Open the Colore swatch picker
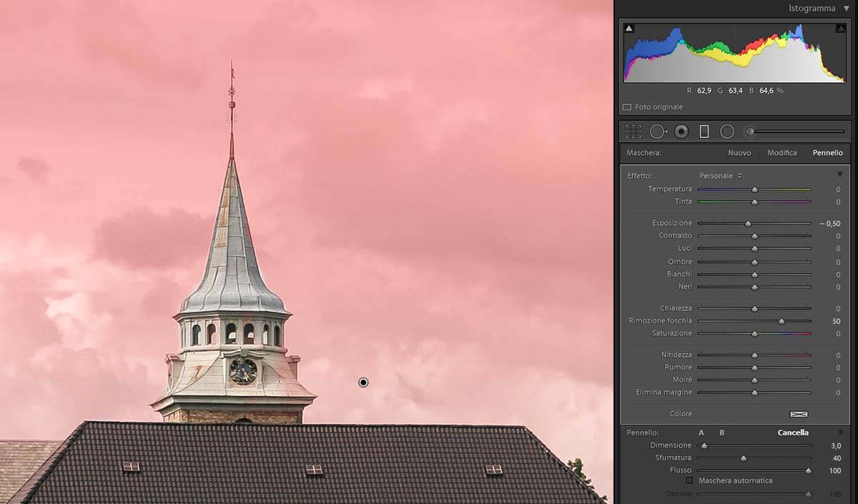Image resolution: width=858 pixels, height=504 pixels. (x=798, y=414)
